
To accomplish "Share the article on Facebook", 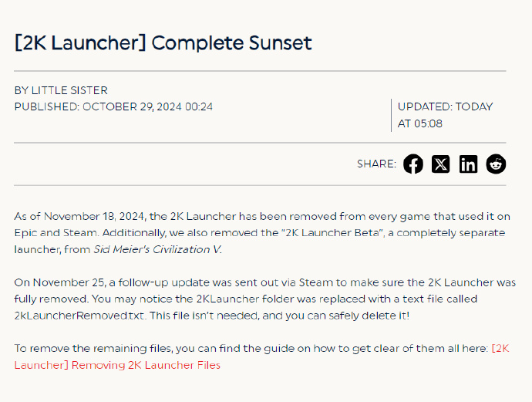I will tap(413, 164).
